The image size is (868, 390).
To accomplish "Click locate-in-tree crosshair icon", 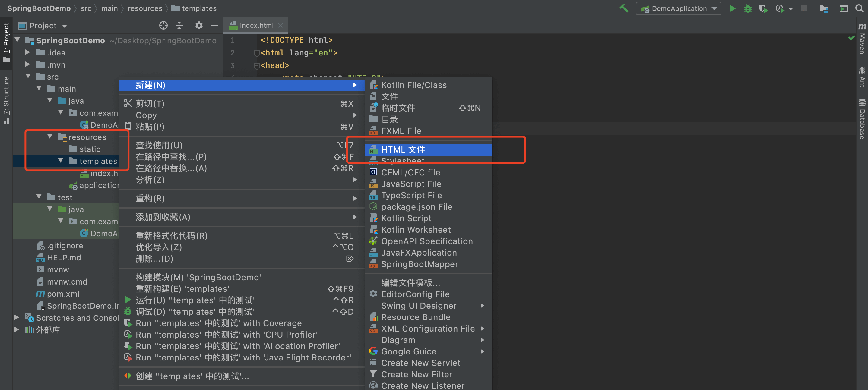I will tap(163, 25).
